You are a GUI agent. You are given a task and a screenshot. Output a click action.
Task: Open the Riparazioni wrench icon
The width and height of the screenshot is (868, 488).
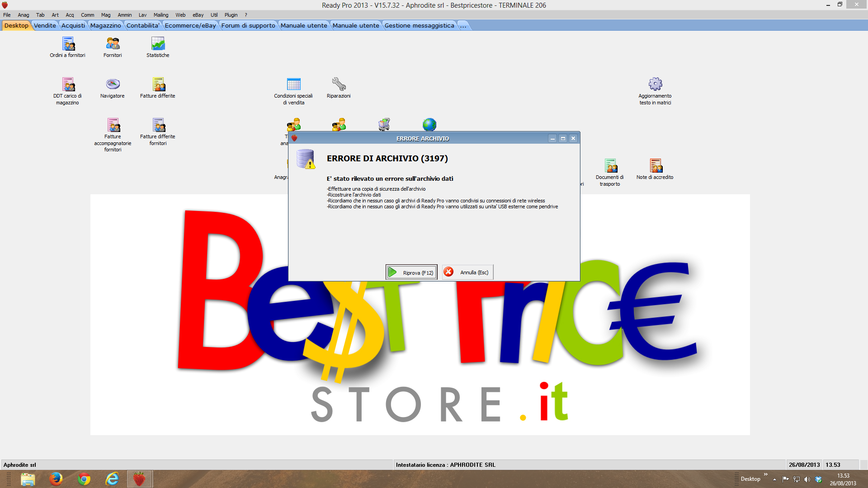point(339,84)
